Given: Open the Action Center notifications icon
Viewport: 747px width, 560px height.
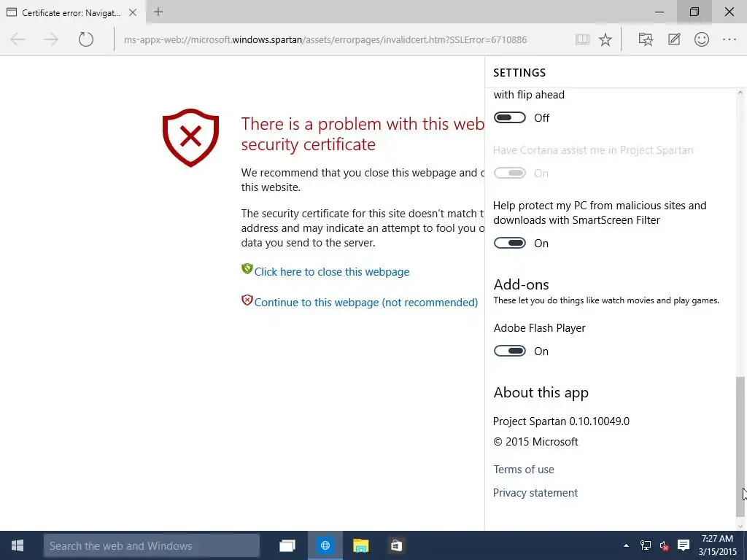Looking at the screenshot, I should (x=684, y=545).
